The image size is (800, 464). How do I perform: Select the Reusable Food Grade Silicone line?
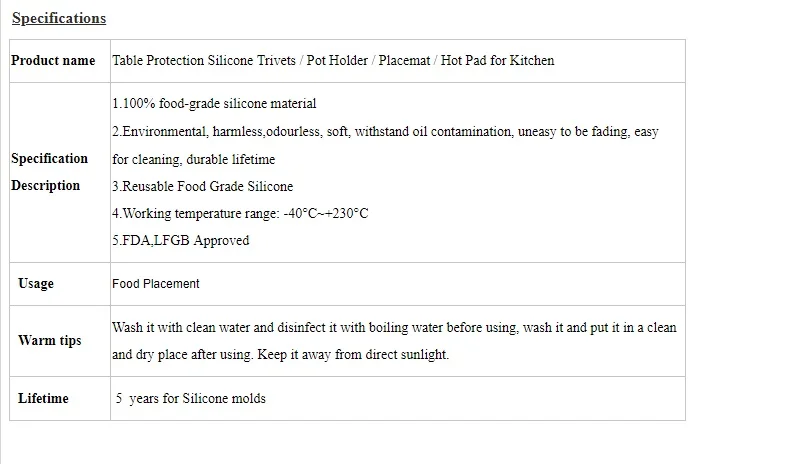point(203,186)
